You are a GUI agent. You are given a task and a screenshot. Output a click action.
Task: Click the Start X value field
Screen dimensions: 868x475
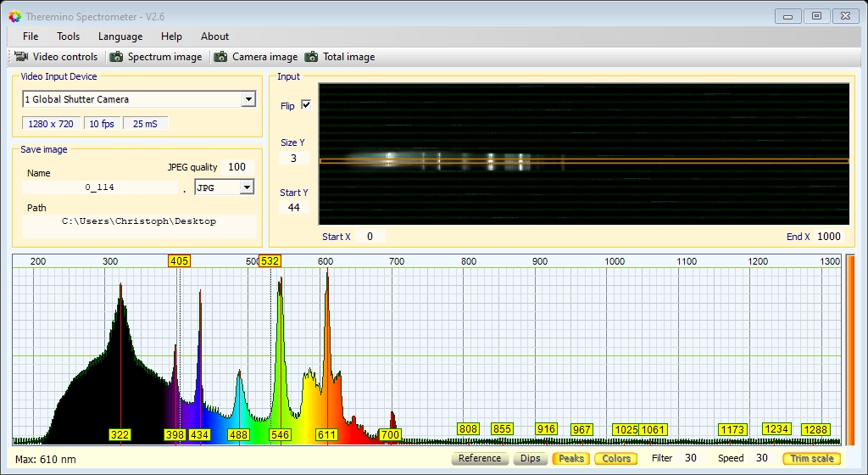(x=370, y=237)
